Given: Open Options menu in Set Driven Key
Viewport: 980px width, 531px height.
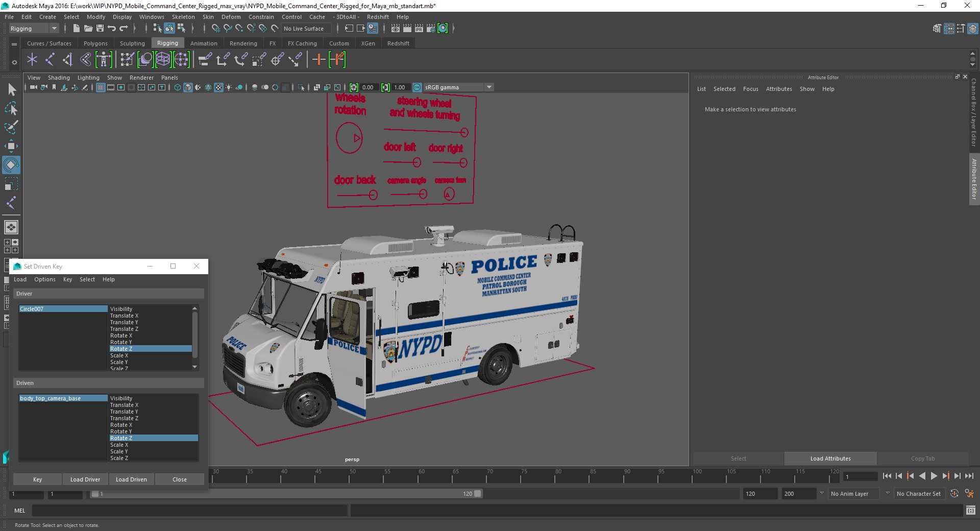Looking at the screenshot, I should point(45,279).
